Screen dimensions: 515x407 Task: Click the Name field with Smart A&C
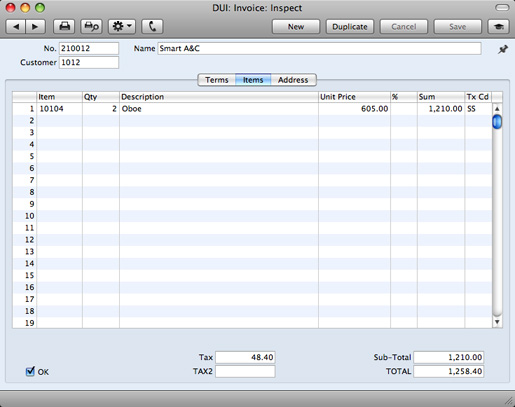pyautogui.click(x=319, y=49)
